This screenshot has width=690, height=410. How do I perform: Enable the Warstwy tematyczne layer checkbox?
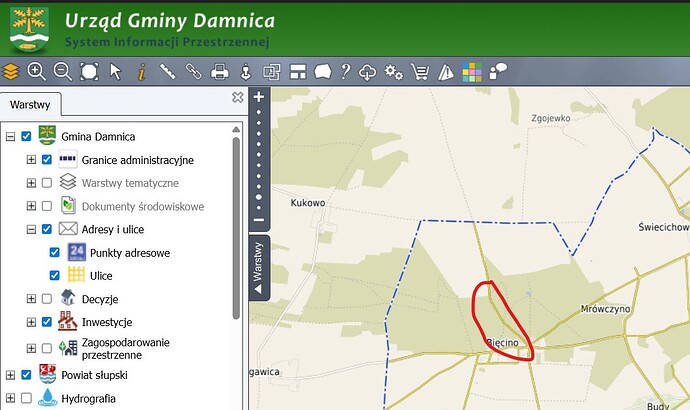(47, 183)
